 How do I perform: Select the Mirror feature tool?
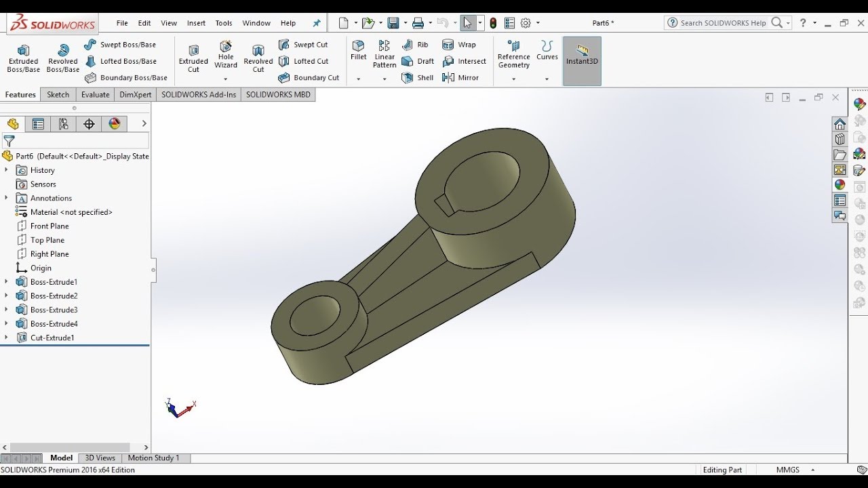(x=460, y=78)
